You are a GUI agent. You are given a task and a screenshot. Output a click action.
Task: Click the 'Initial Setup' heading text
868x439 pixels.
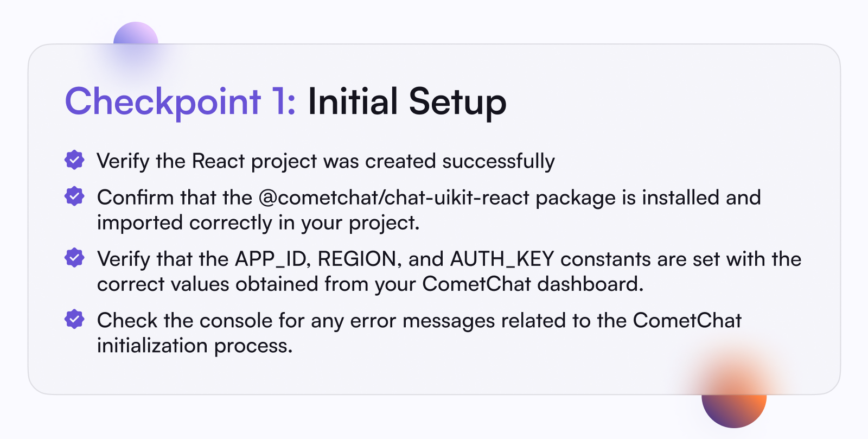[x=407, y=101]
